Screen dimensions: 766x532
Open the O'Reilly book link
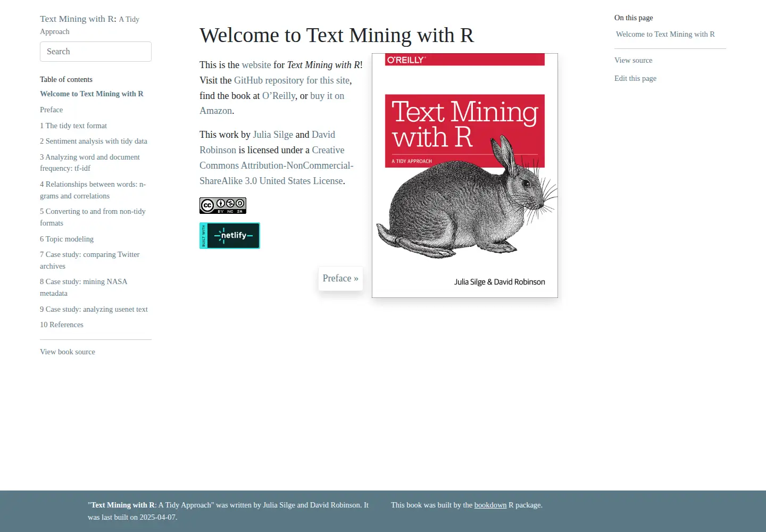279,96
